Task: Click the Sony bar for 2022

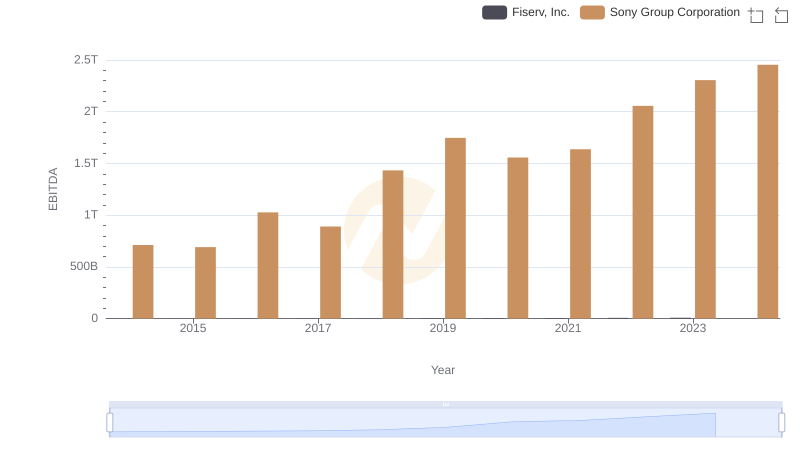Action: [642, 212]
